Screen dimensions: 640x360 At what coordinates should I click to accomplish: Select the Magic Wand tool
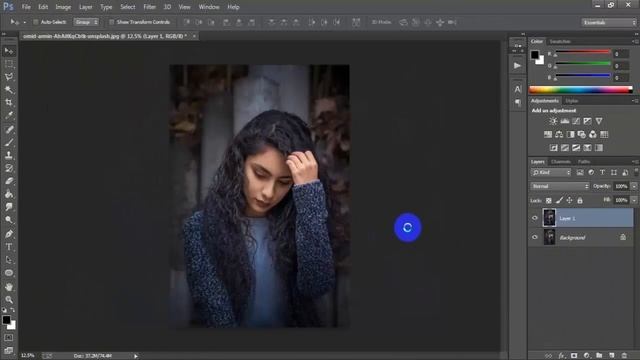point(9,89)
